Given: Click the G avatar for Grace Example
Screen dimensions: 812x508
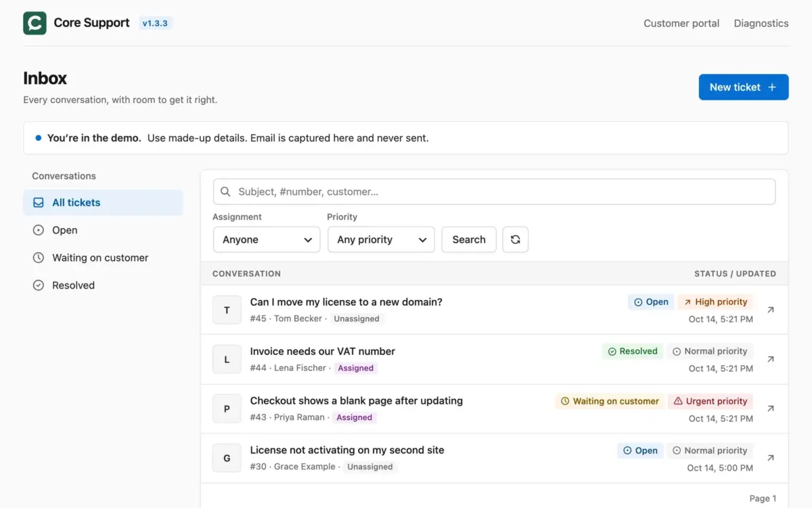Looking at the screenshot, I should click(227, 459).
